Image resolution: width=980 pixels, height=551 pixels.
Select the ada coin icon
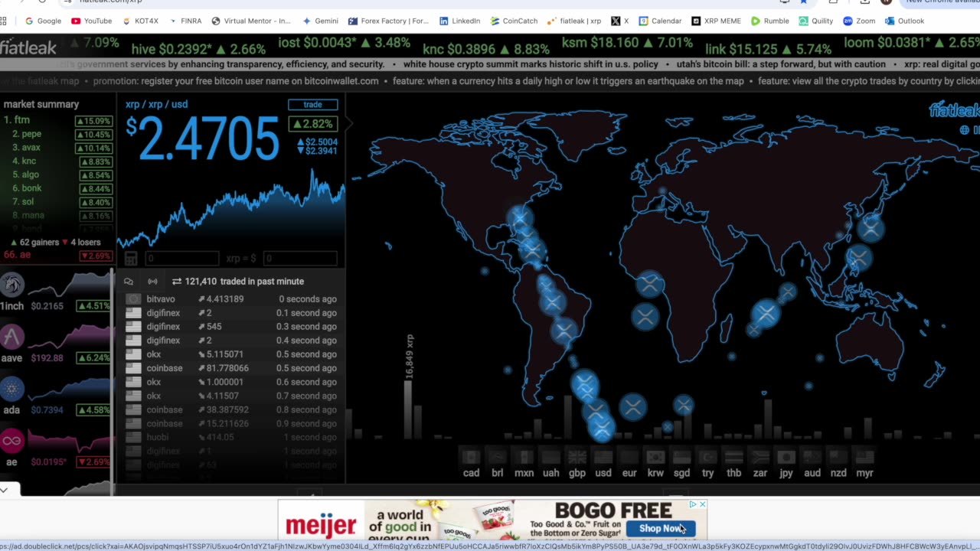[x=12, y=389]
